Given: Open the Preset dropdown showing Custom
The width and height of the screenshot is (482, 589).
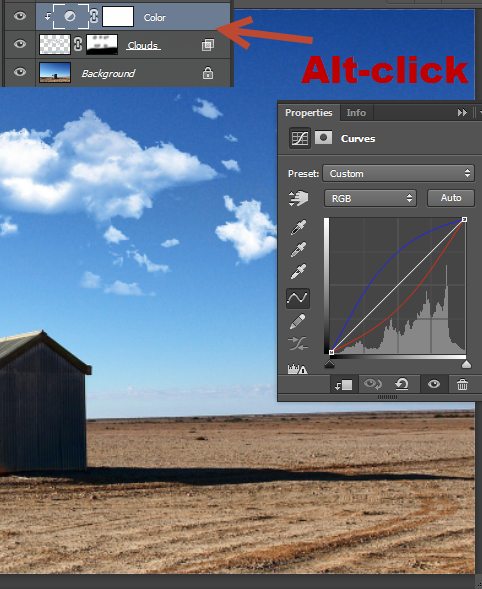Looking at the screenshot, I should (x=399, y=174).
